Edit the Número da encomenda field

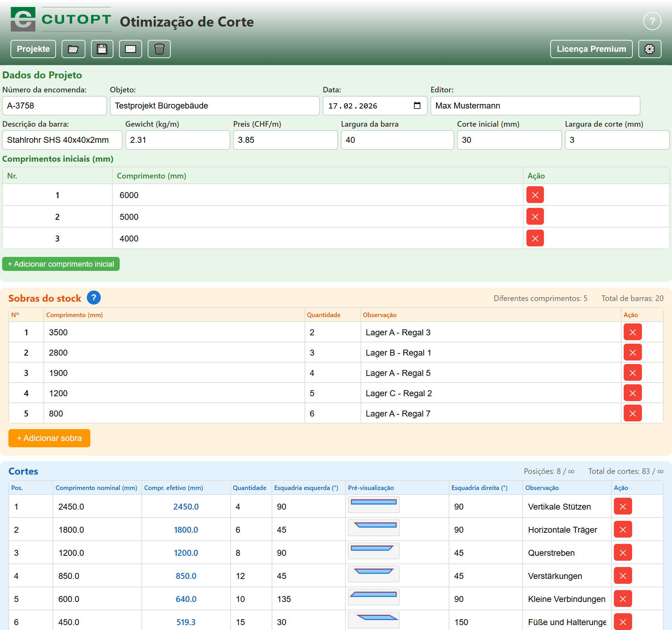(55, 106)
